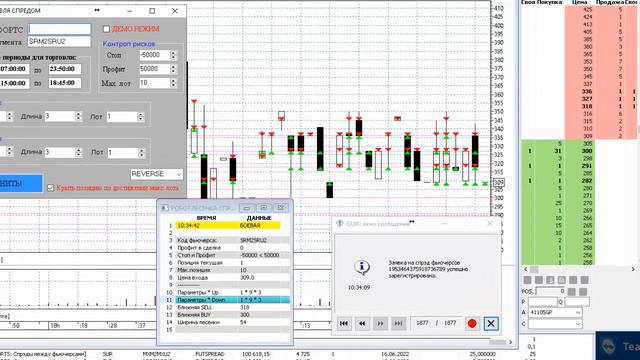Click the red record circle button
The image size is (640, 360).
[472, 323]
